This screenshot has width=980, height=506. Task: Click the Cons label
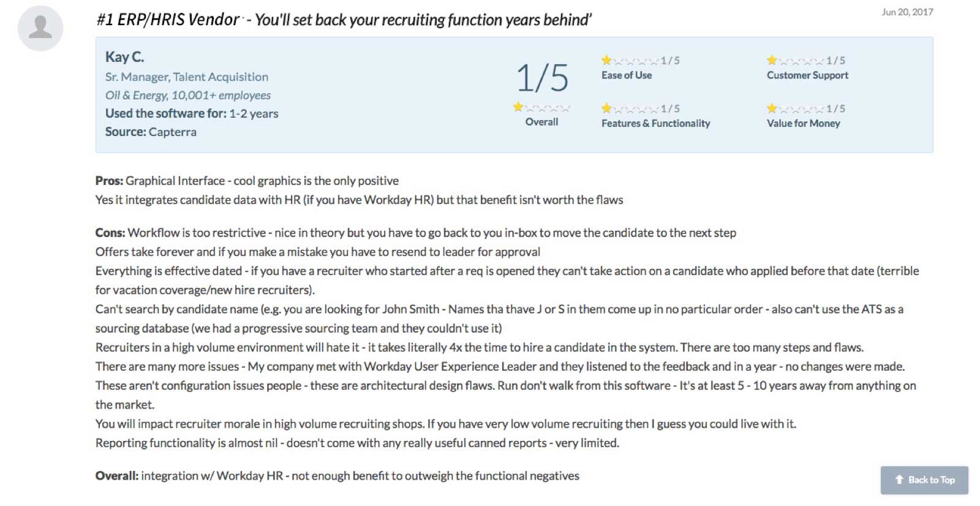tap(110, 233)
